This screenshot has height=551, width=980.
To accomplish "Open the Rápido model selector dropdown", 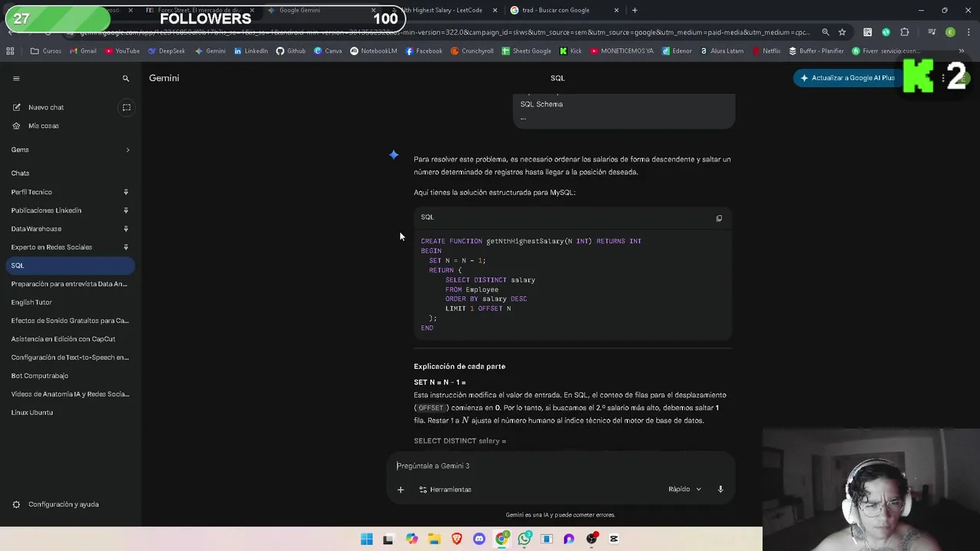I will point(684,489).
